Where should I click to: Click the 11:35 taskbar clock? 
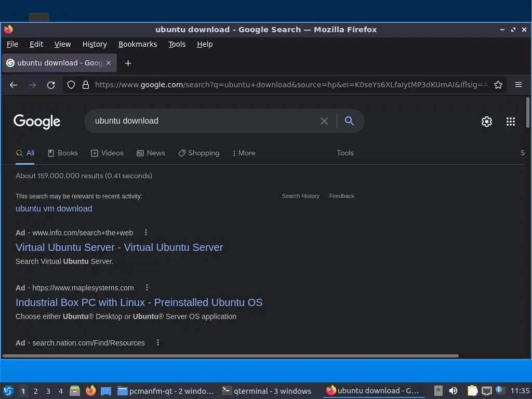point(520,391)
